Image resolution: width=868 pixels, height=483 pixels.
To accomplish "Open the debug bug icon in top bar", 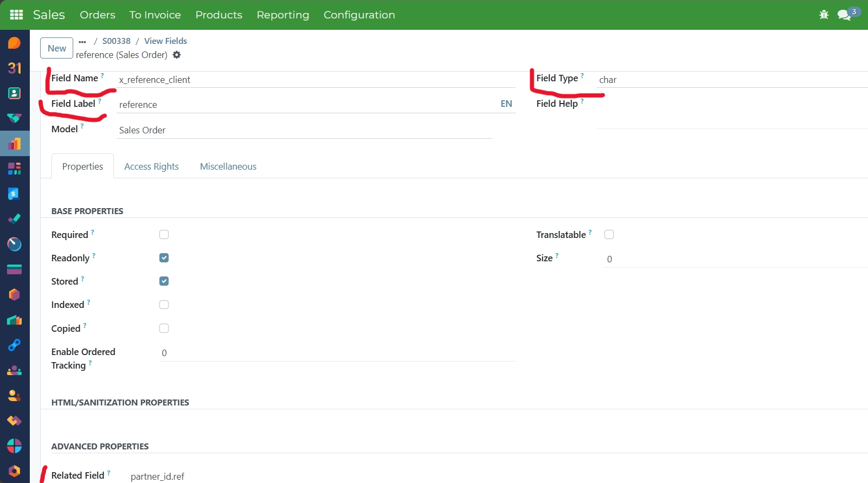I will [x=824, y=15].
